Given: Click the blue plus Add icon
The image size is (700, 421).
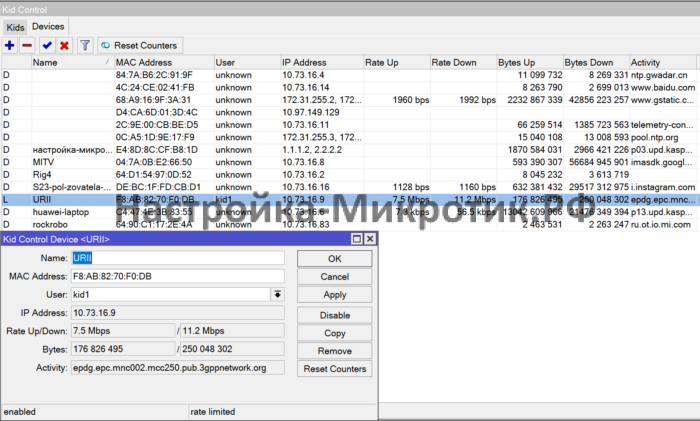Looking at the screenshot, I should 10,45.
